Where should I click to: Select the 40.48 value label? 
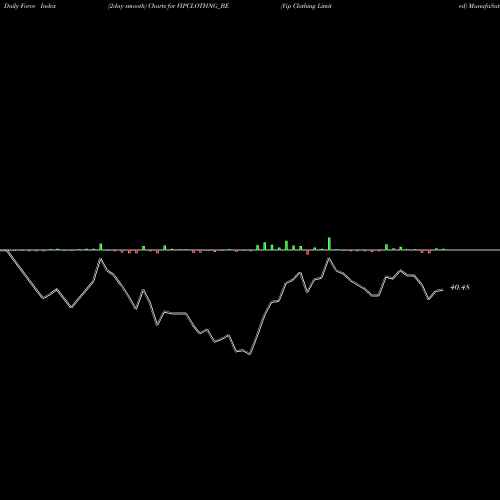[460, 287]
